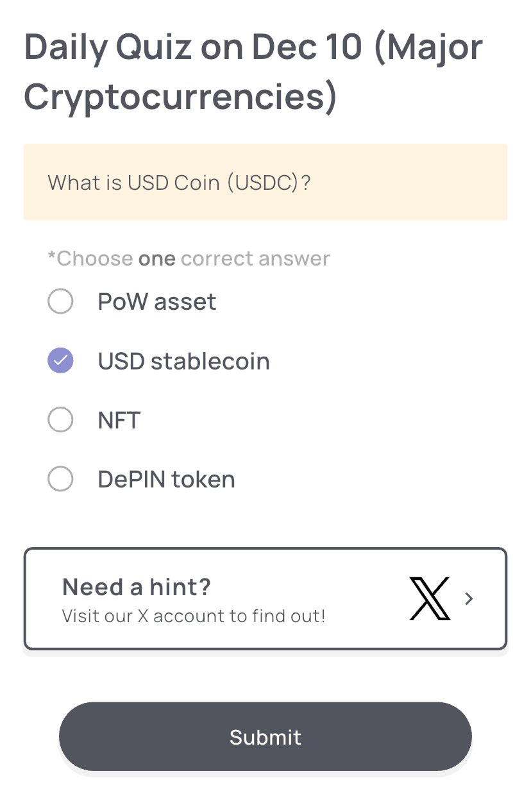Click the Daily Quiz title

253,71
